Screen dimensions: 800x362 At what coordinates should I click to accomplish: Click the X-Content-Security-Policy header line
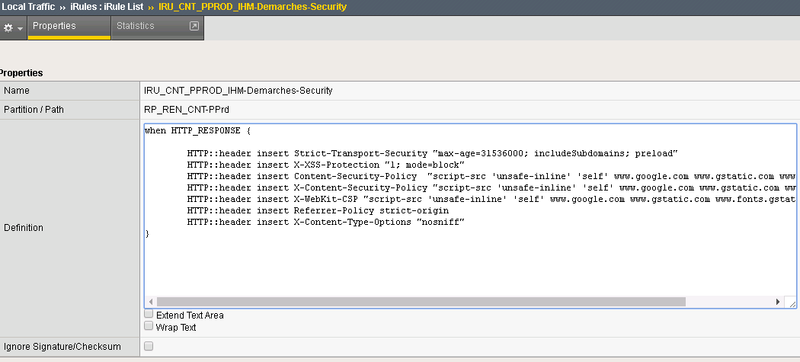(x=491, y=187)
